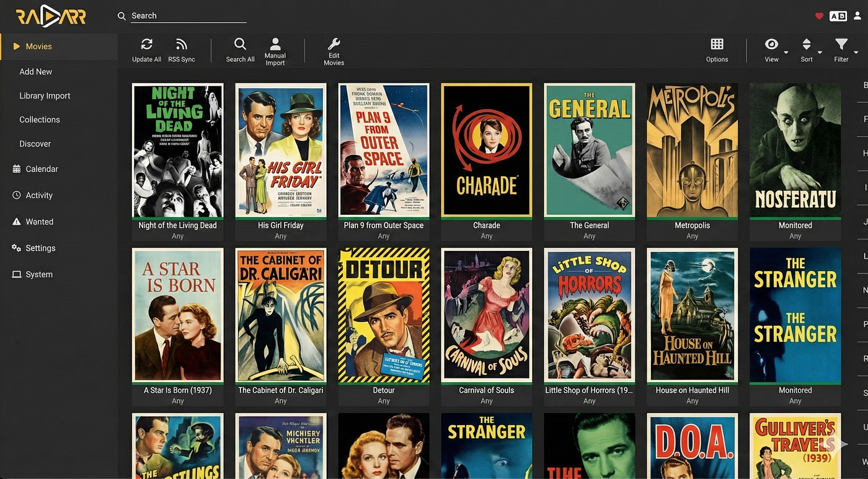Open the Metropolis movie poster

[693, 150]
